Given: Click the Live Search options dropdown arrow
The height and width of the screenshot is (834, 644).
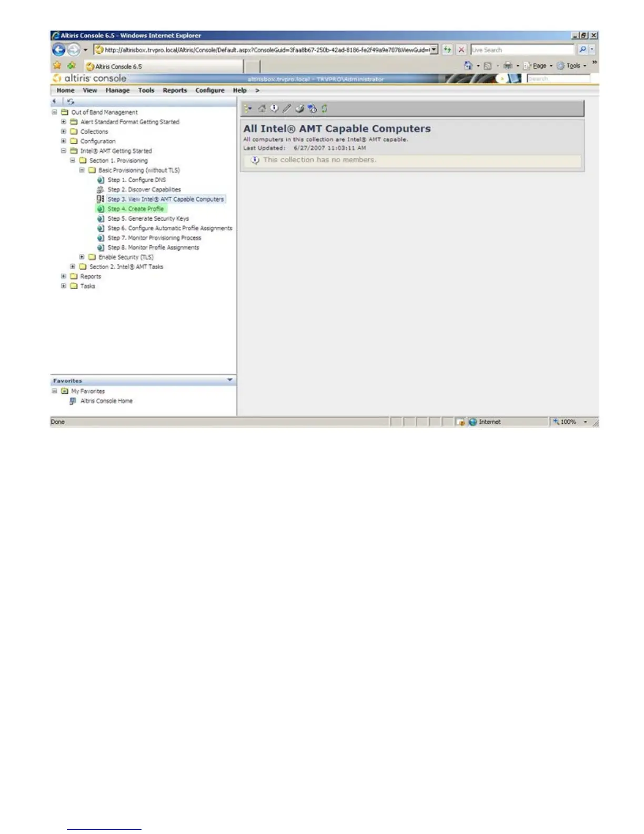Looking at the screenshot, I should tap(592, 49).
